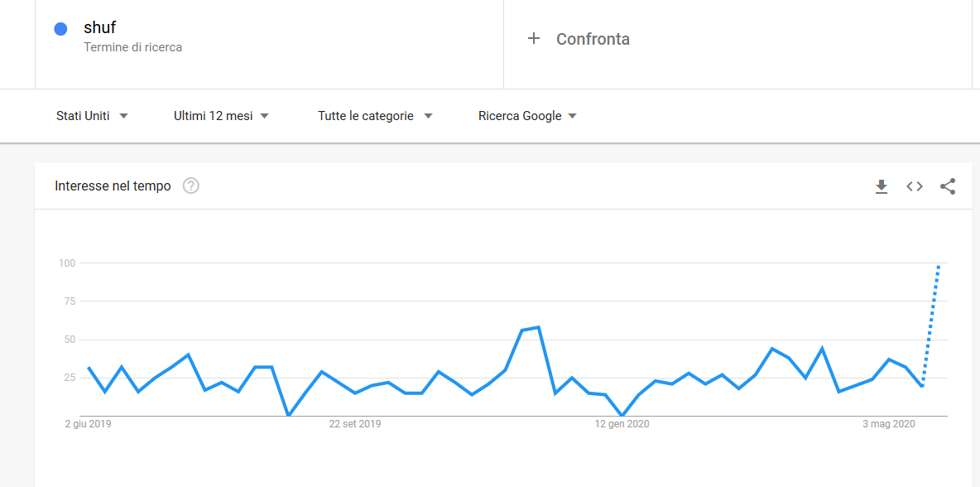The height and width of the screenshot is (487, 980).
Task: Open the embed code view
Action: (915, 186)
